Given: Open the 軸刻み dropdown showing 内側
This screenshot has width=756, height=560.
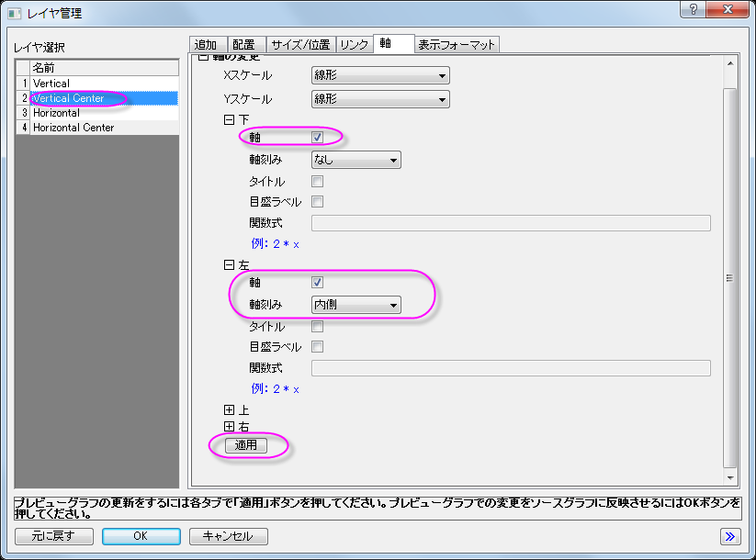Looking at the screenshot, I should pos(355,305).
